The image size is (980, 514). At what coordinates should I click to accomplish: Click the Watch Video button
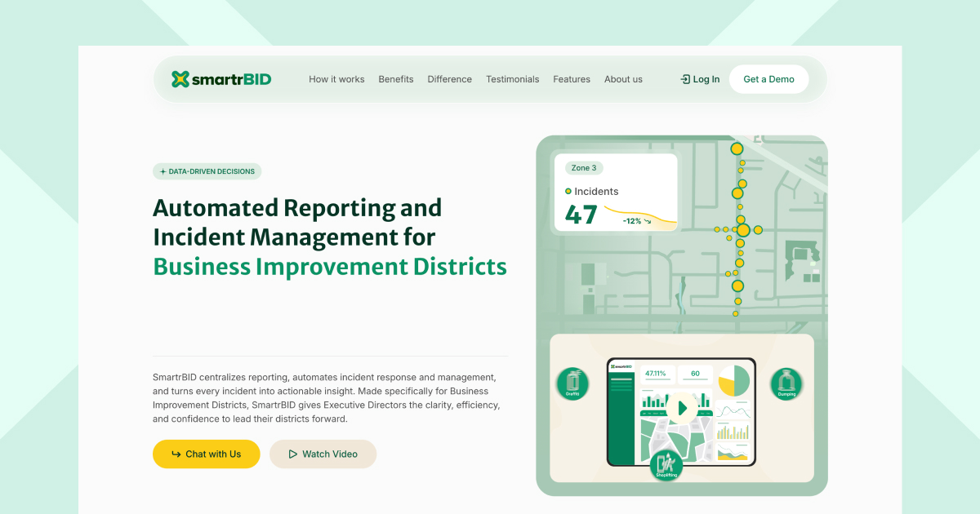(x=323, y=454)
